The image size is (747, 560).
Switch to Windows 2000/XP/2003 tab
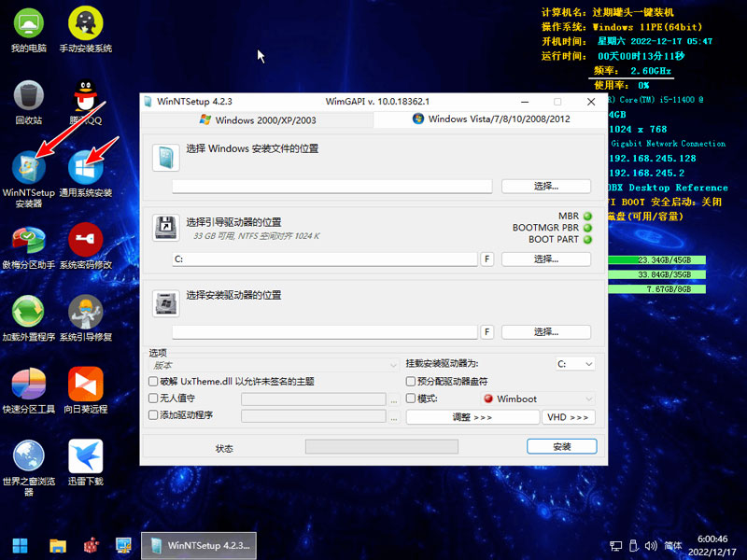coord(258,120)
